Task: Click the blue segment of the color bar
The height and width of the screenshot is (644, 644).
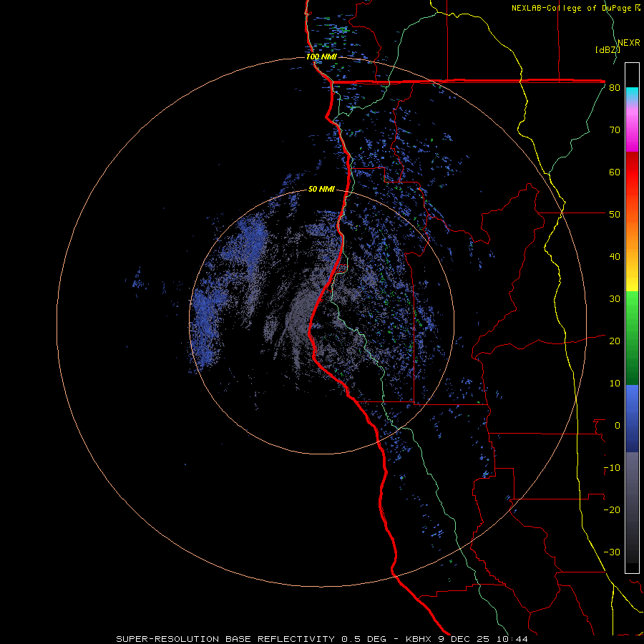Action: (632, 419)
